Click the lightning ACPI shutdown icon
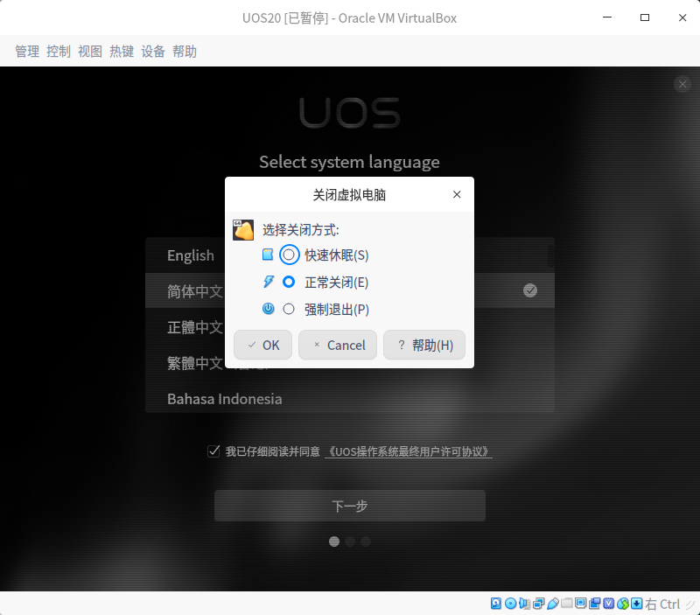The width and height of the screenshot is (700, 615). tap(269, 282)
